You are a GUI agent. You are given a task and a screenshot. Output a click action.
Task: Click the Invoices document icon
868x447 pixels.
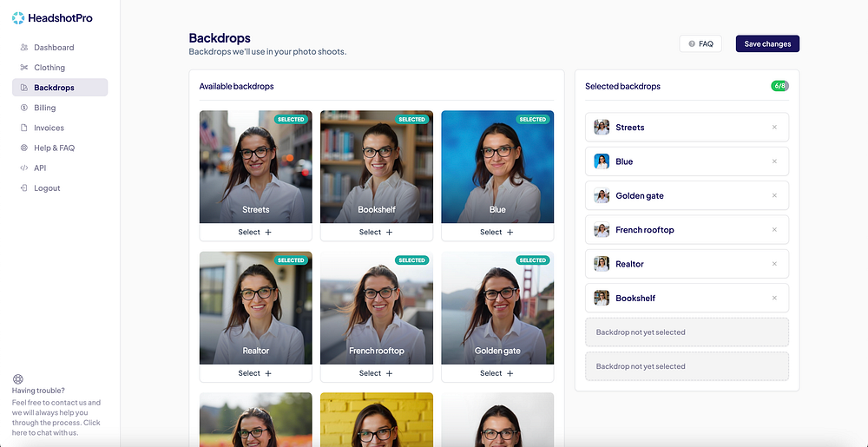[x=23, y=128]
